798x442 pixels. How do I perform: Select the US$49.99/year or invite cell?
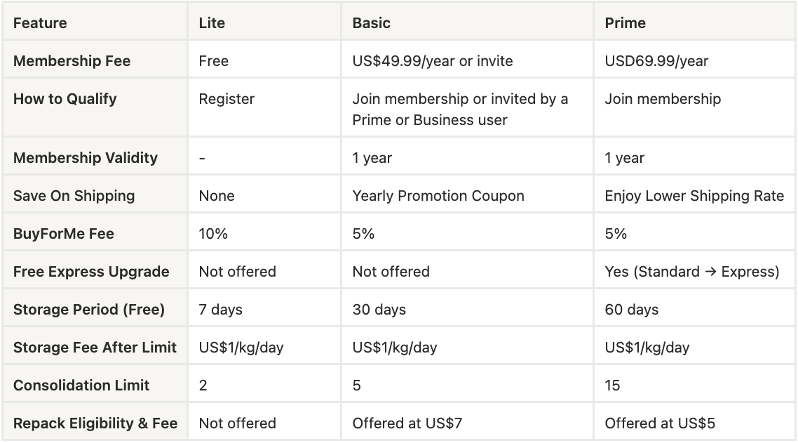click(432, 61)
